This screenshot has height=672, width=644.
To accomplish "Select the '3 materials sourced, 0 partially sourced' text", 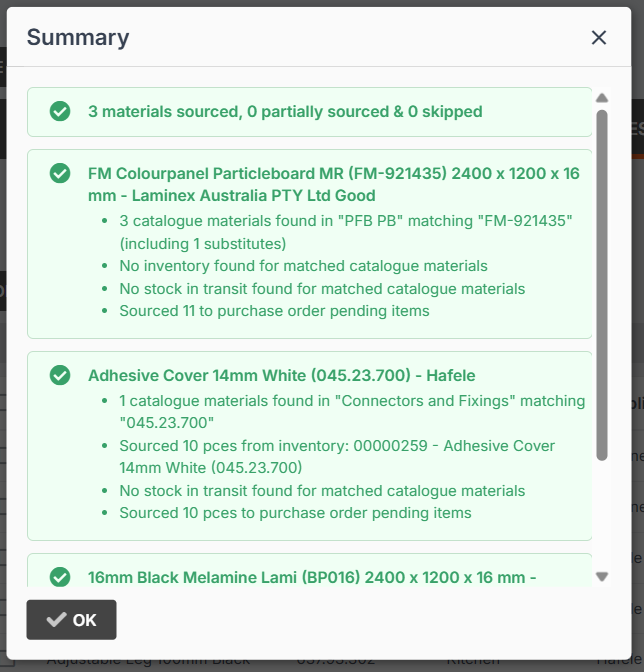I will click(x=285, y=111).
